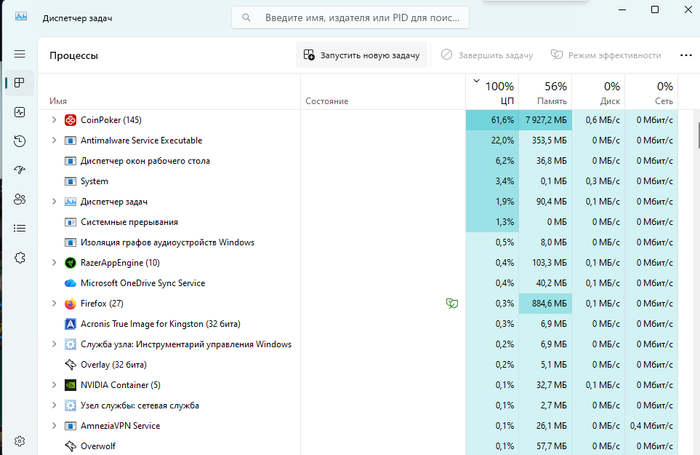Image resolution: width=700 pixels, height=455 pixels.
Task: Open Task Manager settings gear
Action: click(20, 441)
